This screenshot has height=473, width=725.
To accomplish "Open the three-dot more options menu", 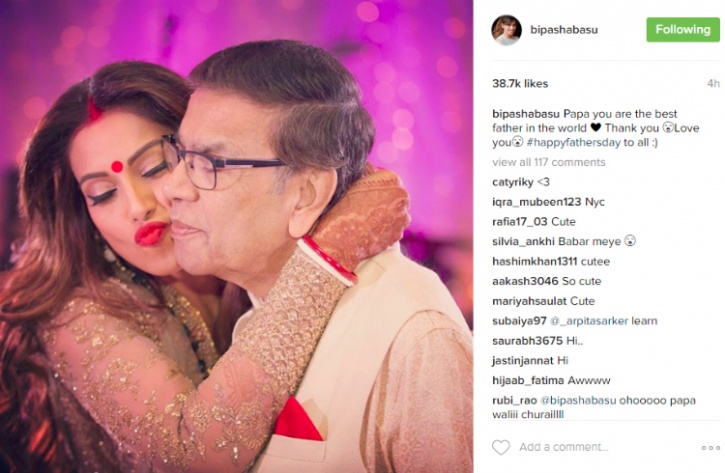I will click(x=711, y=448).
